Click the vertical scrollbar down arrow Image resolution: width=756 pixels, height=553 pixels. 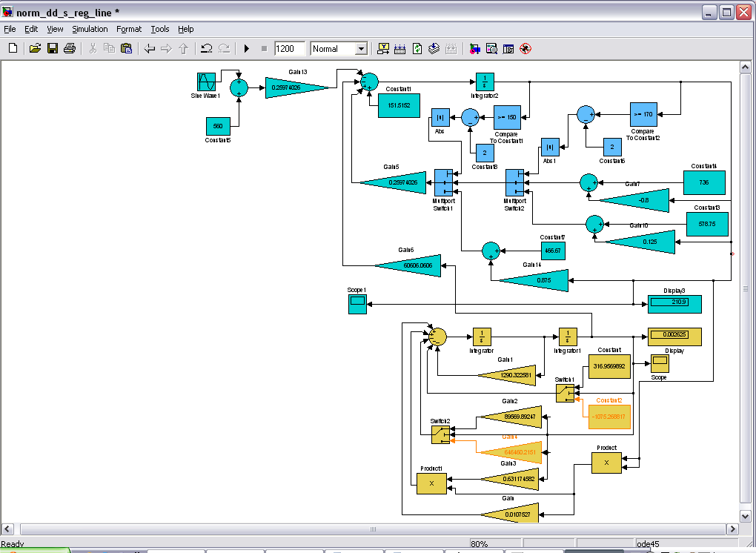[x=746, y=515]
